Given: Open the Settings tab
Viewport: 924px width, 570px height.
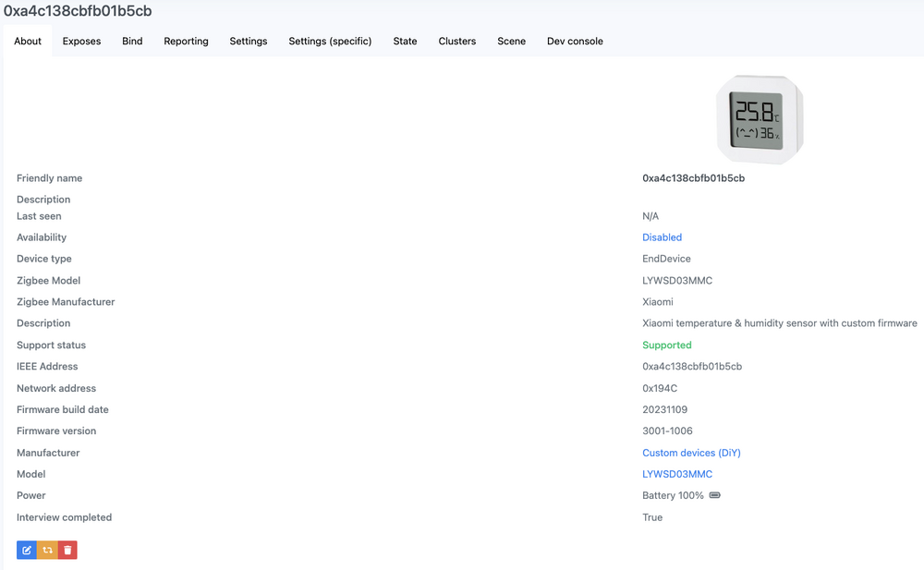Looking at the screenshot, I should 249,42.
